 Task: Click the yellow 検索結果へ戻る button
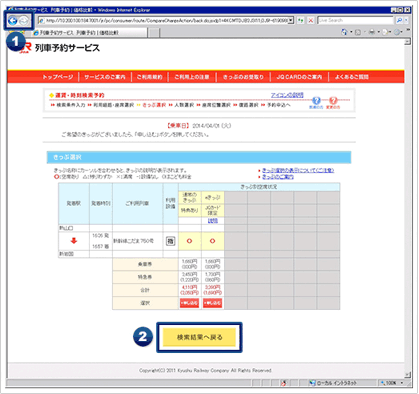pyautogui.click(x=199, y=337)
